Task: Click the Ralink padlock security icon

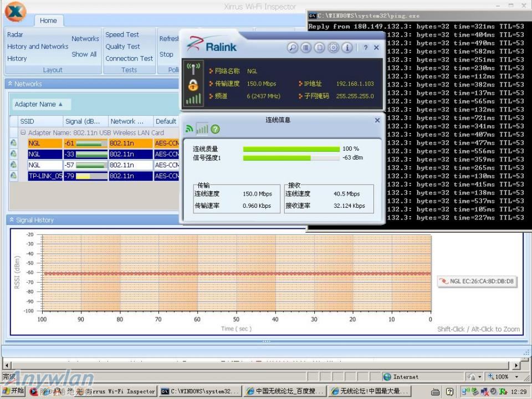Action: [x=193, y=85]
